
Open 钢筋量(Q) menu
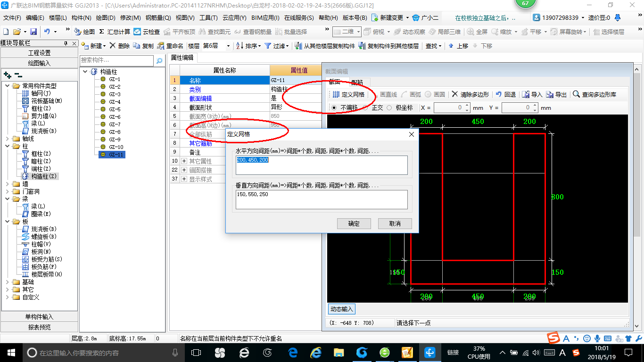pyautogui.click(x=158, y=18)
